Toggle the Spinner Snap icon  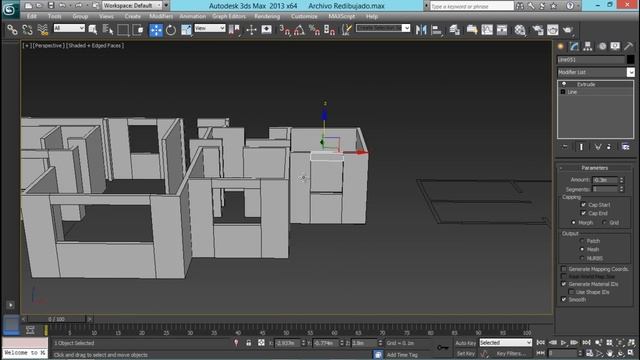(x=329, y=30)
